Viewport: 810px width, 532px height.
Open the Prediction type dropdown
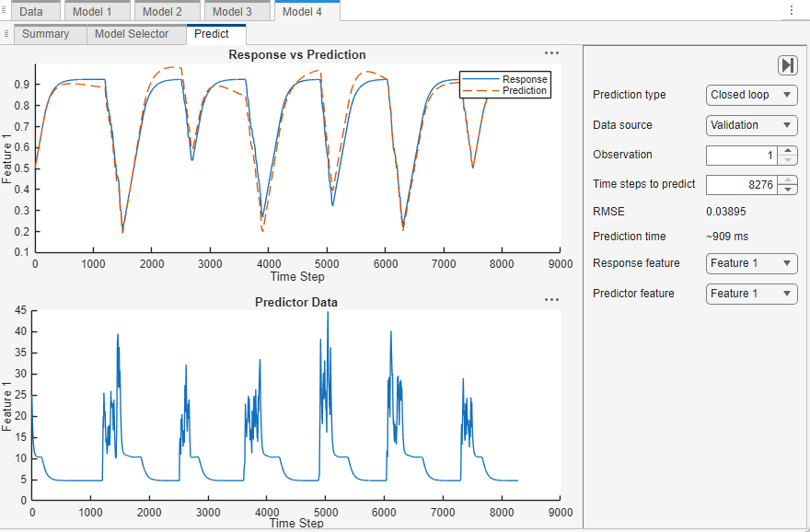tap(751, 95)
